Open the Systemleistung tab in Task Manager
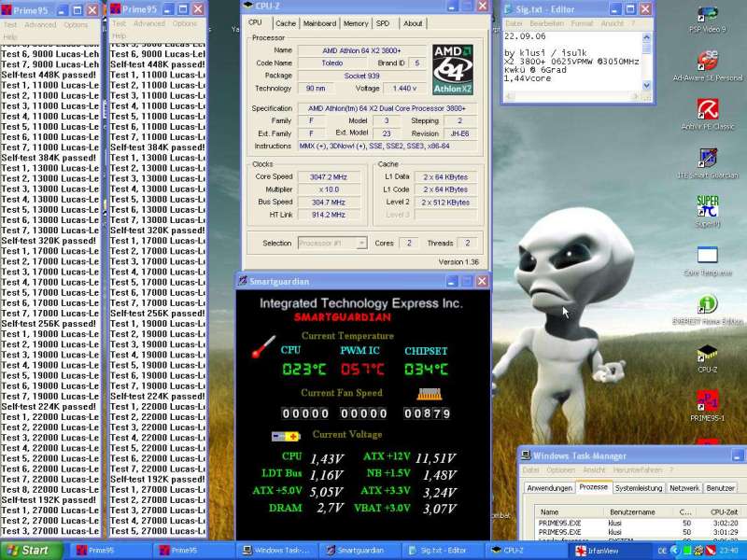This screenshot has height=560, width=747. tap(639, 488)
